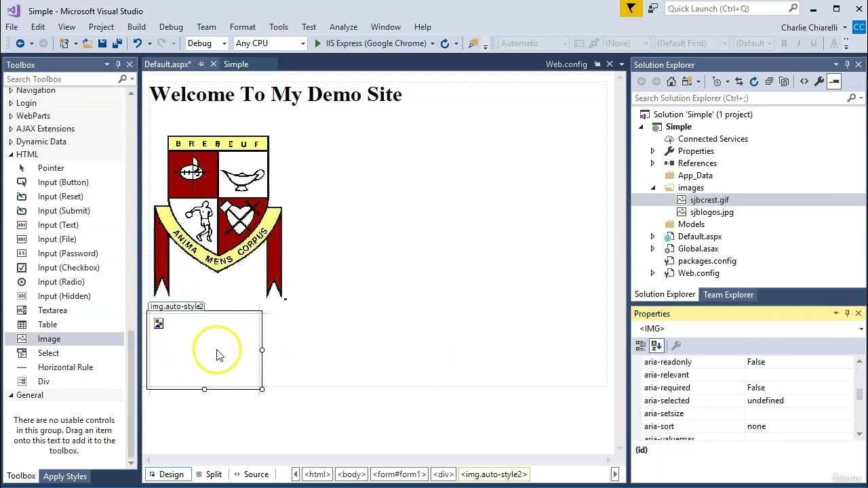Refresh the Solution Explorer tree
This screenshot has height=488, width=868.
click(x=754, y=81)
